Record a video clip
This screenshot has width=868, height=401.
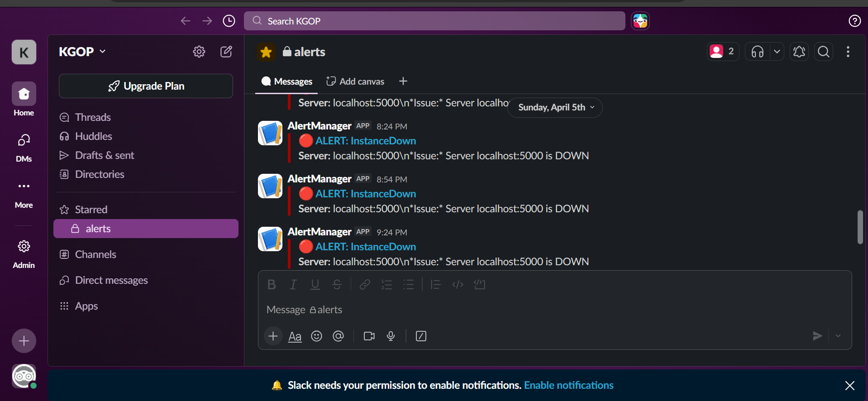tap(369, 336)
